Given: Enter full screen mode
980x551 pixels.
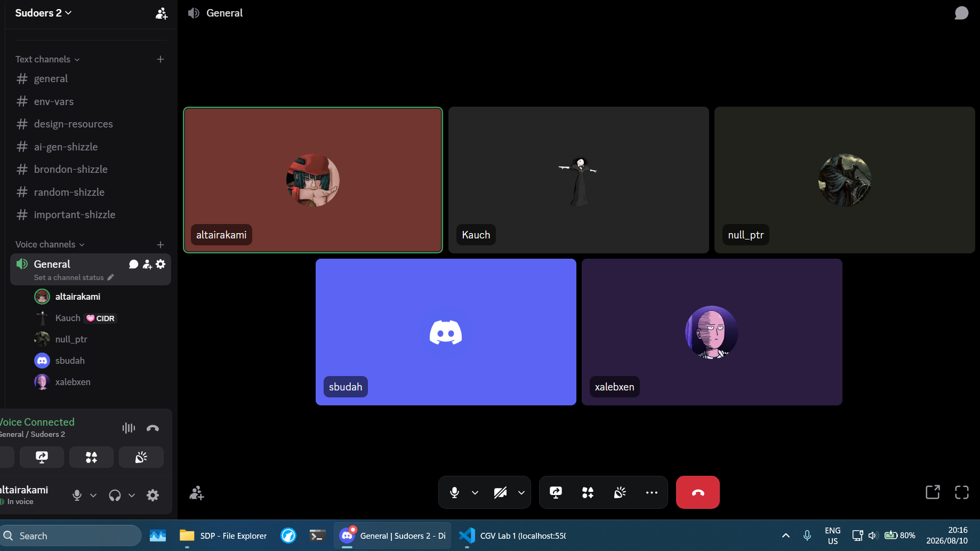Looking at the screenshot, I should point(961,492).
